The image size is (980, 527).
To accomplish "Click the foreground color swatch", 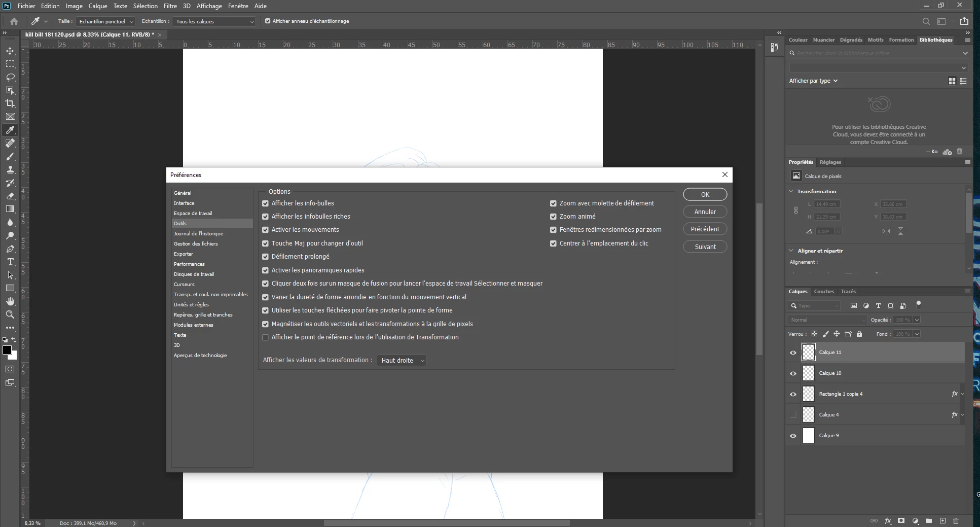I will [7, 350].
